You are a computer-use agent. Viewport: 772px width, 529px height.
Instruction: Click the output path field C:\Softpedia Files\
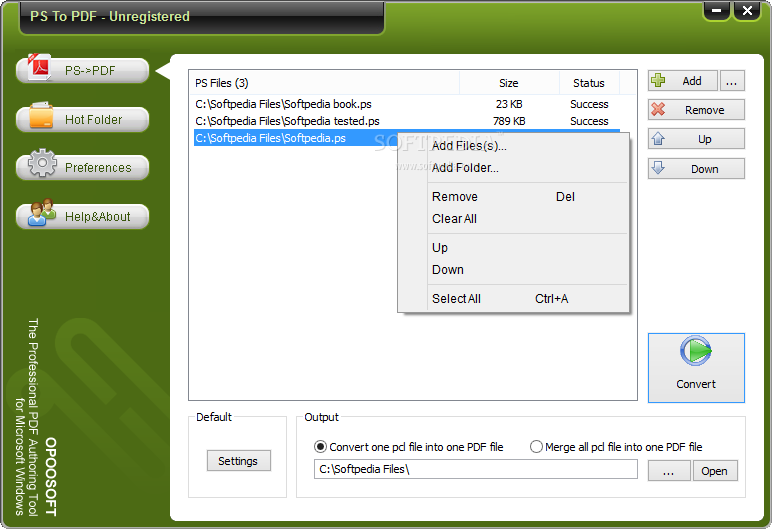coord(476,469)
